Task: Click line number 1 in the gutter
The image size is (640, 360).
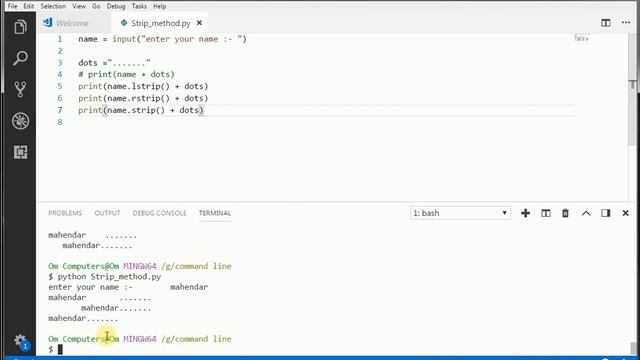Action: [x=60, y=39]
